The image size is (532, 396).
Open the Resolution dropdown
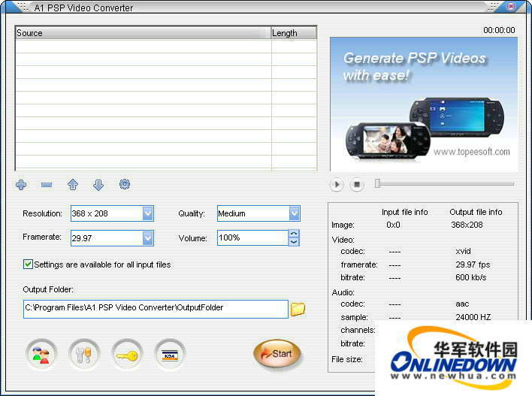pos(148,213)
